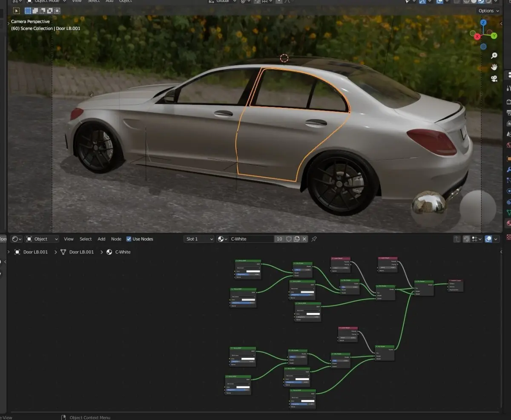Viewport: 511px width, 420px height.
Task: Browse materials with the sphere icon dropdown
Action: coord(223,239)
